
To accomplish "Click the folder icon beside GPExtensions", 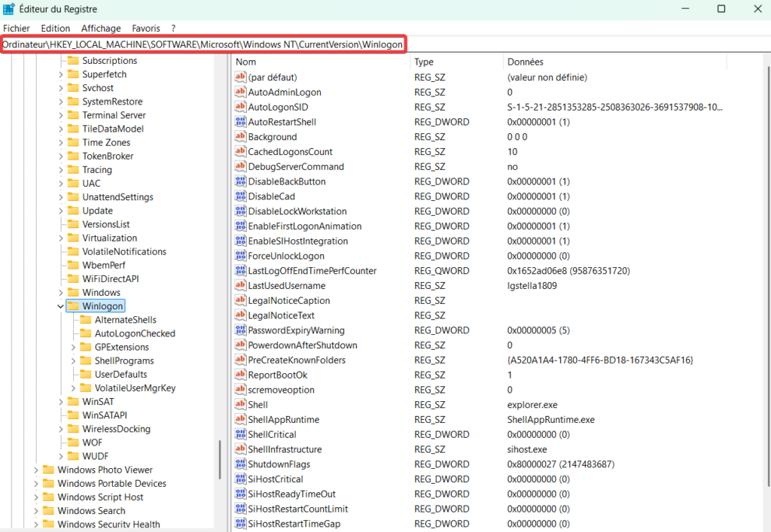I will (86, 347).
